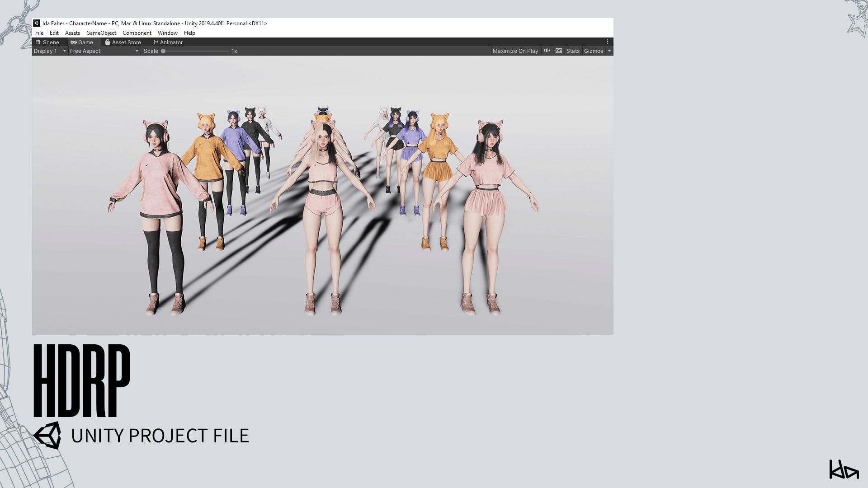Viewport: 868px width, 488px height.
Task: Click the Asset Store bag icon
Action: [108, 42]
